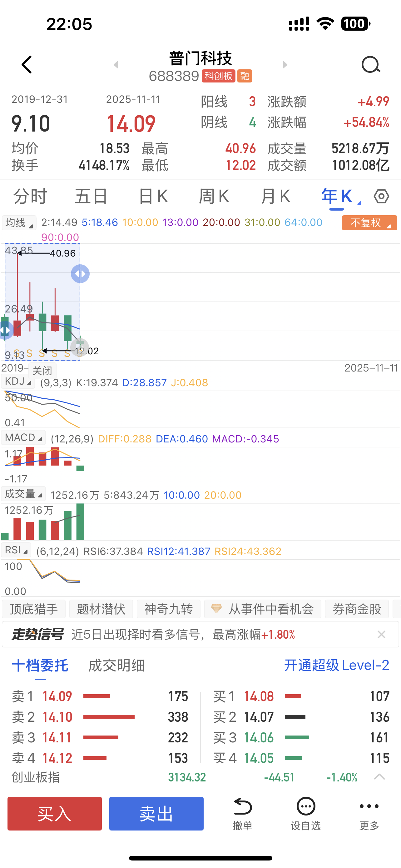401x868 pixels.
Task: Tap buy row 买3 price 14.06
Action: [259, 738]
